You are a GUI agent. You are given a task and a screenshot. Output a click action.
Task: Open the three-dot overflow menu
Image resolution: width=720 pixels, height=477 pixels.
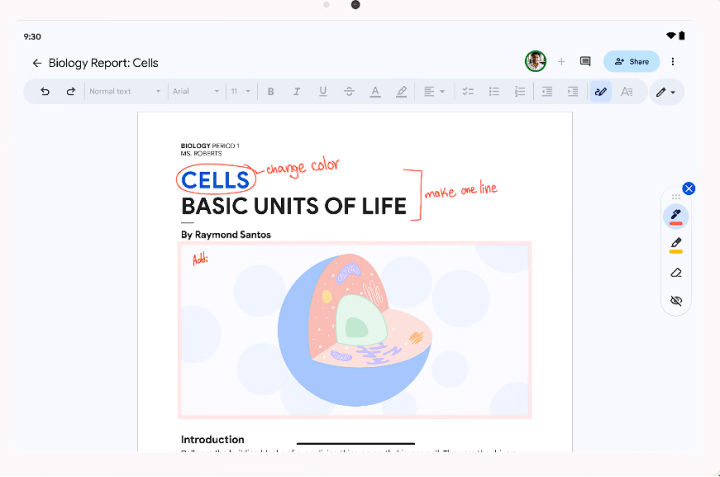click(673, 62)
